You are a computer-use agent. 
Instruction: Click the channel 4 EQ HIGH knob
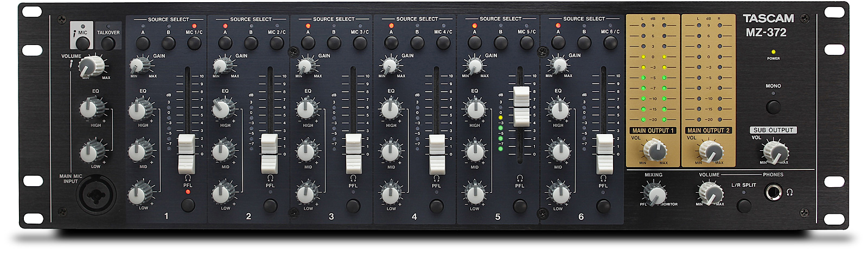(390, 110)
